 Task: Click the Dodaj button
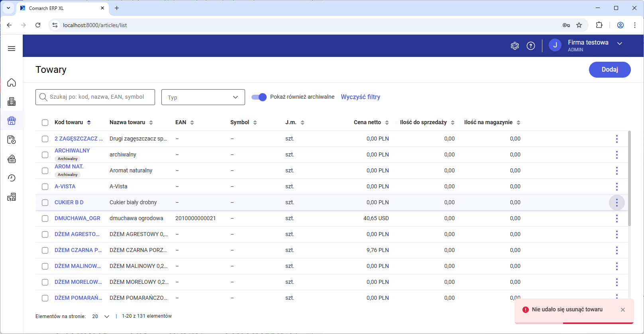(x=609, y=70)
